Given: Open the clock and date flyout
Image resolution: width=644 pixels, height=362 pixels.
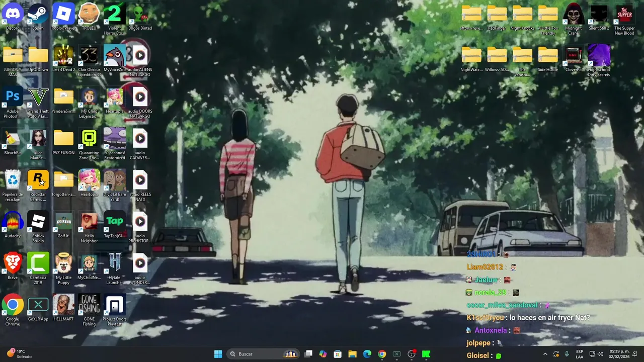Looking at the screenshot, I should 619,354.
